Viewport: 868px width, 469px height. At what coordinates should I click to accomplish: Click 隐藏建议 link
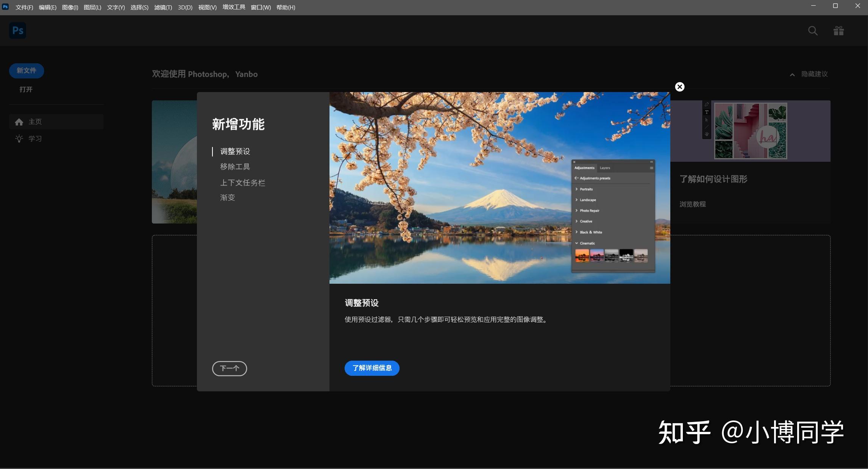(815, 74)
